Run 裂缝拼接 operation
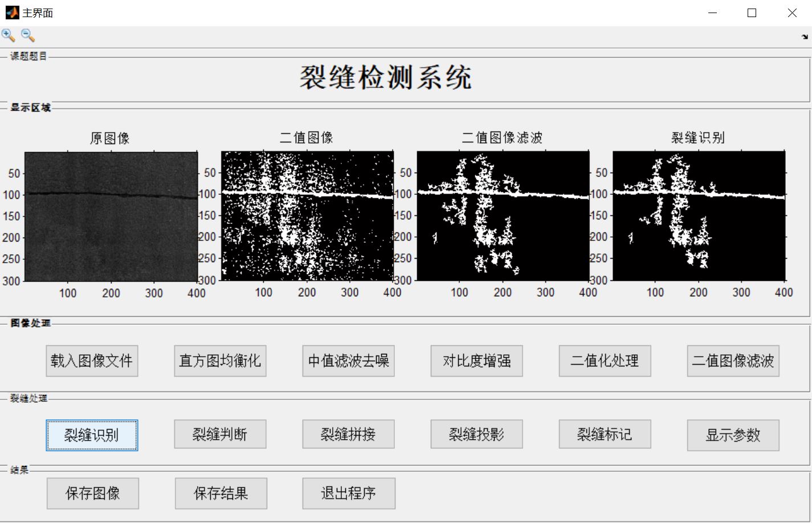The image size is (812, 523). [x=348, y=435]
